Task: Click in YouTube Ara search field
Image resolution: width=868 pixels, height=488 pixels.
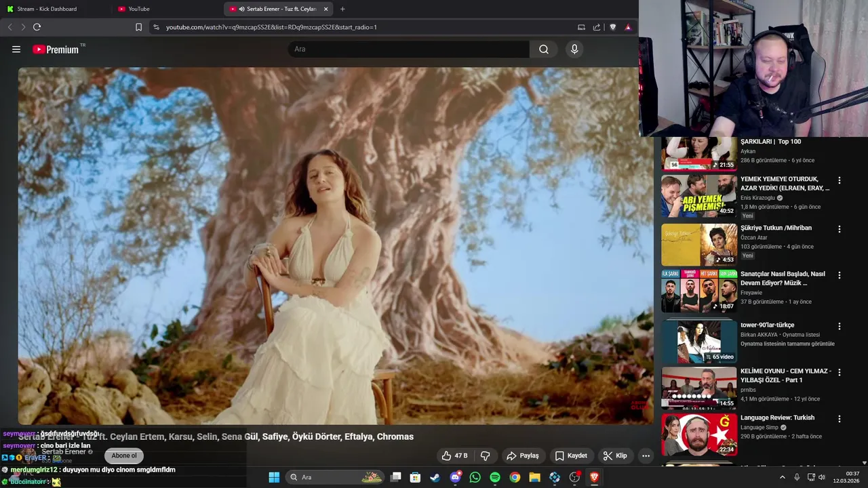Action: [409, 49]
